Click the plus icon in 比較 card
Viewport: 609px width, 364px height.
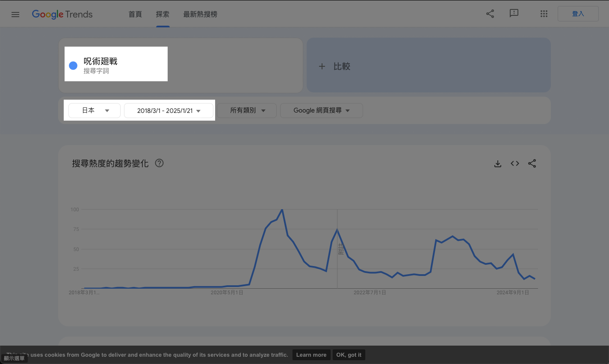(x=322, y=66)
